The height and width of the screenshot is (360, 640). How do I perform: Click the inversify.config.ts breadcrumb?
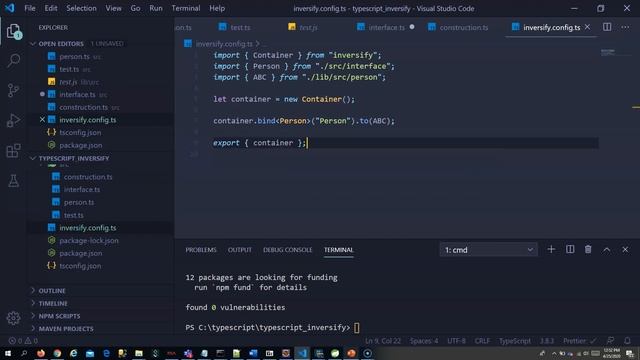pyautogui.click(x=224, y=44)
